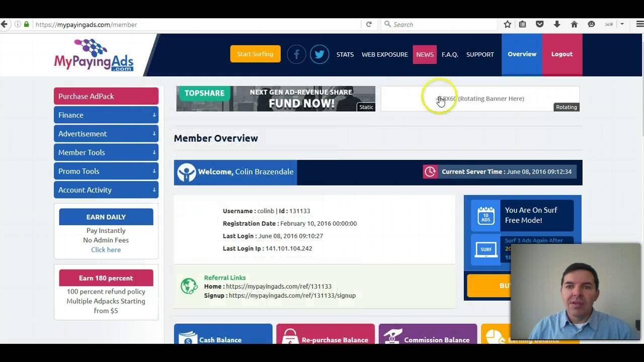Open the Firefox hamburger menu
This screenshot has height=362, width=644.
click(x=639, y=24)
